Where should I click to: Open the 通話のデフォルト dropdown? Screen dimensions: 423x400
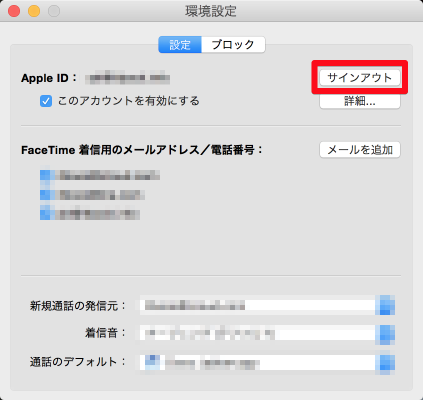coord(267,362)
